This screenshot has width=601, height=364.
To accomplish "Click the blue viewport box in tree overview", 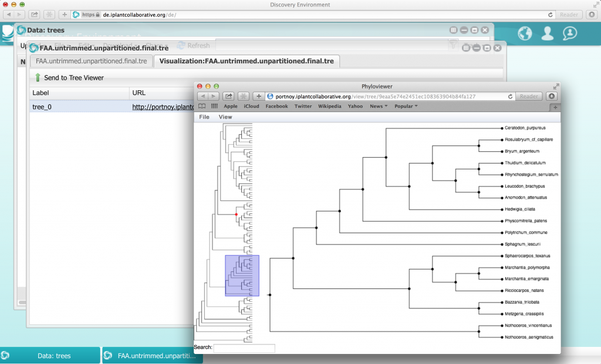I will [242, 275].
